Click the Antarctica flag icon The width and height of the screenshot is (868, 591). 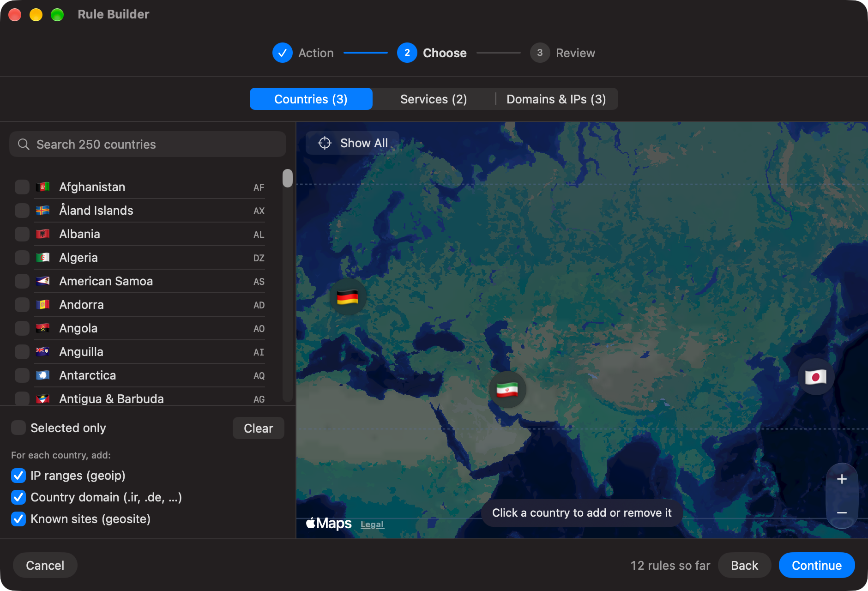pyautogui.click(x=43, y=375)
